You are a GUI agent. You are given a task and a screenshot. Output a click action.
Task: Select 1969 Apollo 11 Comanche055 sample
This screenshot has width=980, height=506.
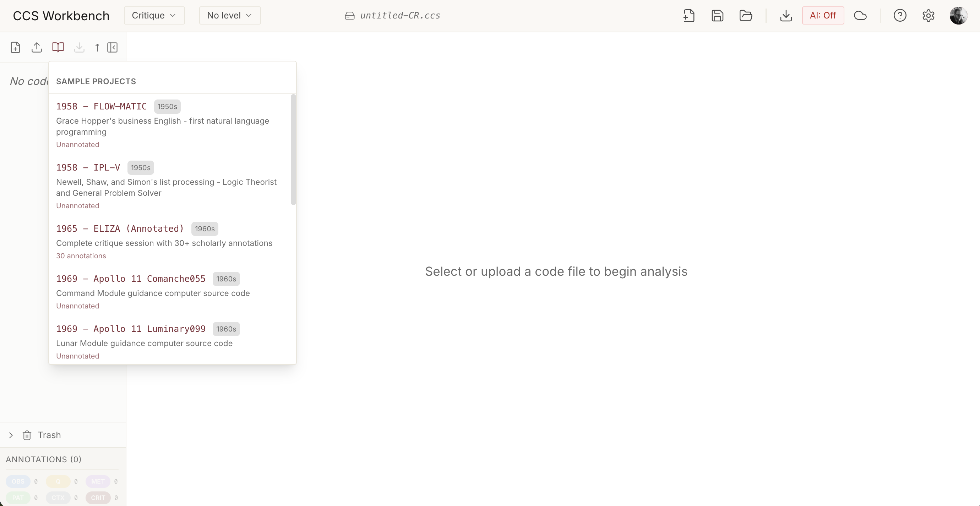pos(131,279)
